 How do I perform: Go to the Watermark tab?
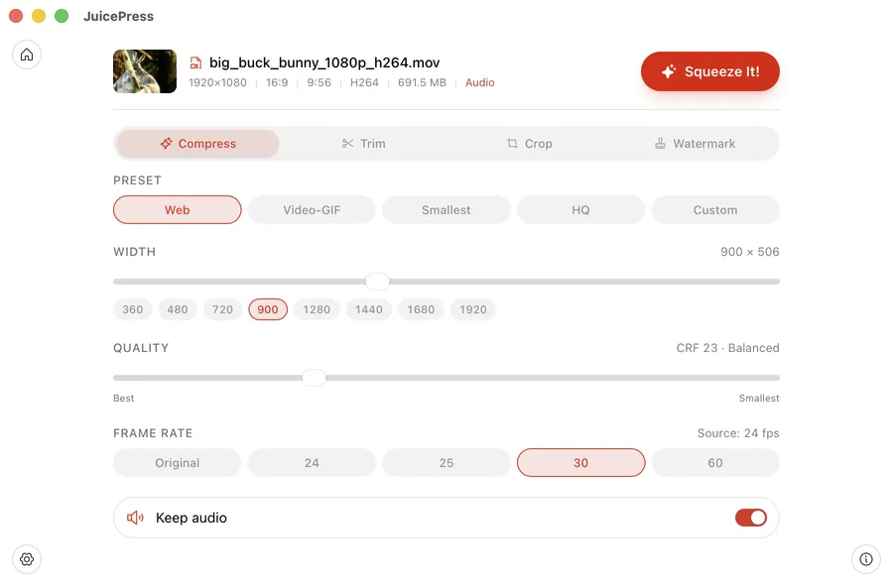click(695, 144)
